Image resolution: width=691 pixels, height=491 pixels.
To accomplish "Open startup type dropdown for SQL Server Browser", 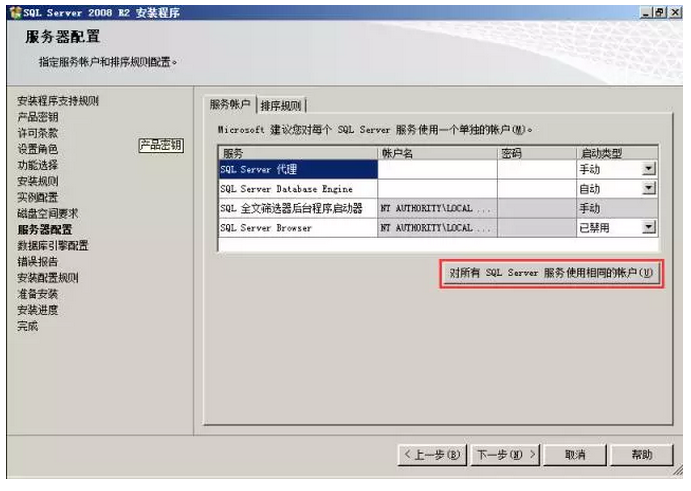I will click(x=648, y=227).
